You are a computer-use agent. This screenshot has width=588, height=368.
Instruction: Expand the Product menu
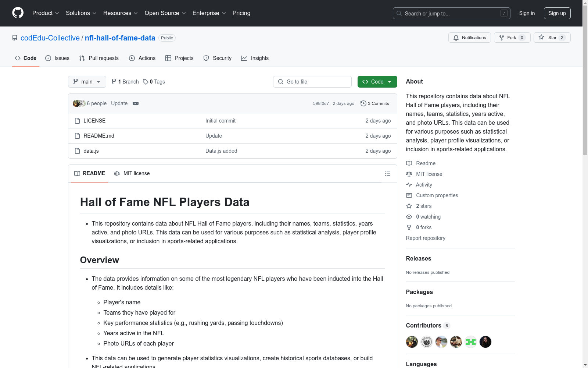pos(46,13)
